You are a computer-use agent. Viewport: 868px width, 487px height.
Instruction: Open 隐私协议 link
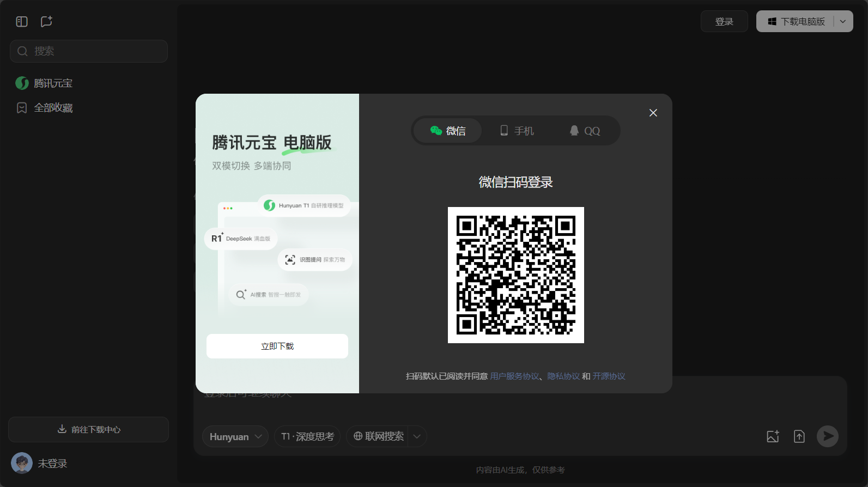[563, 376]
